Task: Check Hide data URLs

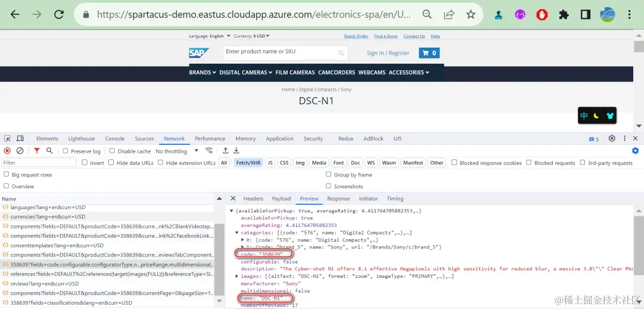Action: tap(111, 163)
